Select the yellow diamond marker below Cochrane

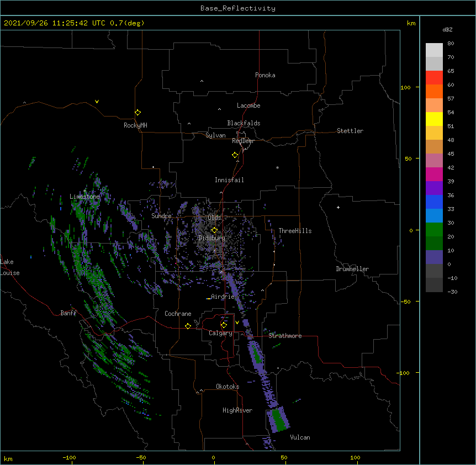pyautogui.click(x=188, y=326)
